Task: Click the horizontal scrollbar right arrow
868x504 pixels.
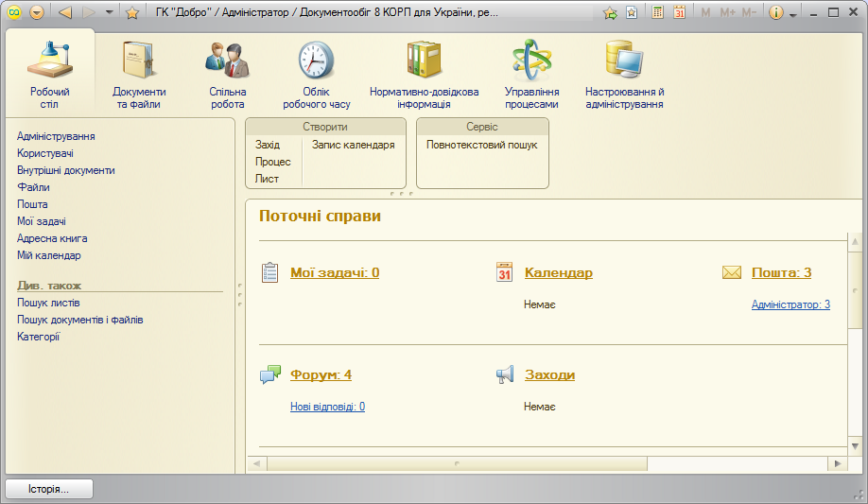Action: pyautogui.click(x=838, y=463)
